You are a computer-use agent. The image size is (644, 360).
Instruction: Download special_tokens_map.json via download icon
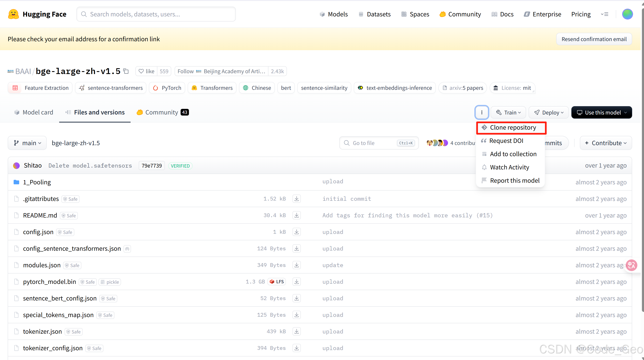click(296, 315)
